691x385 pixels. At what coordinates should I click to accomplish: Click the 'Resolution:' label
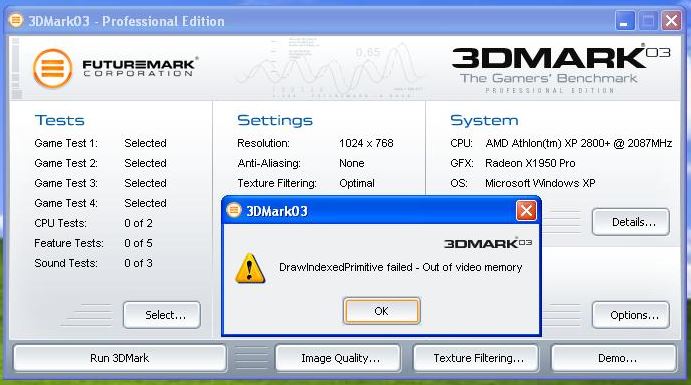(x=264, y=143)
